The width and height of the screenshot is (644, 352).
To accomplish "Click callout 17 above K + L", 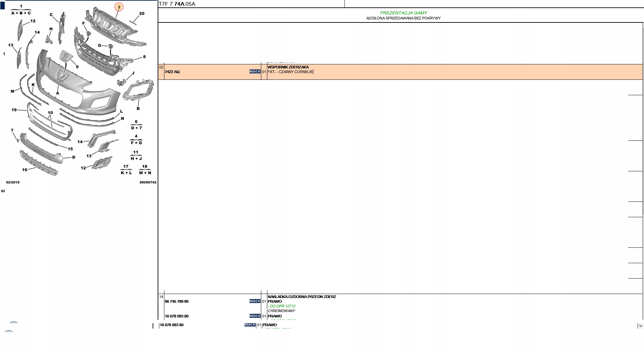I will (x=126, y=166).
